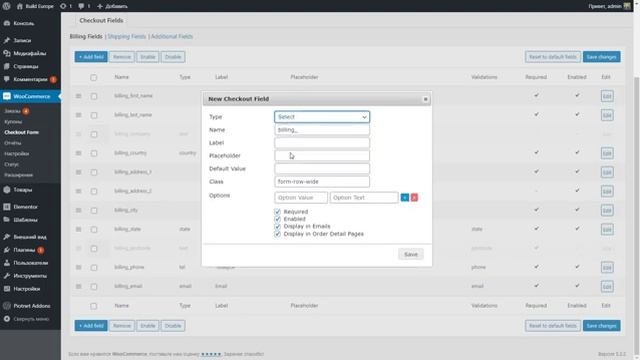
Task: Open the Products (Товары) sidebar icon
Action: tap(7, 190)
